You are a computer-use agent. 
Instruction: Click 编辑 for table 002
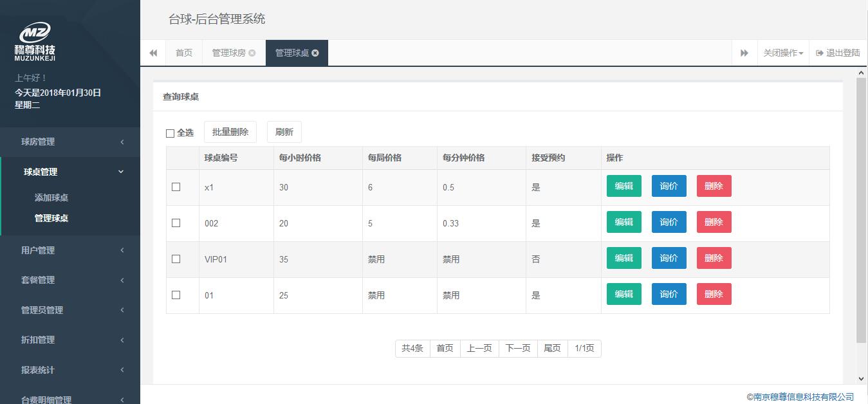point(623,223)
